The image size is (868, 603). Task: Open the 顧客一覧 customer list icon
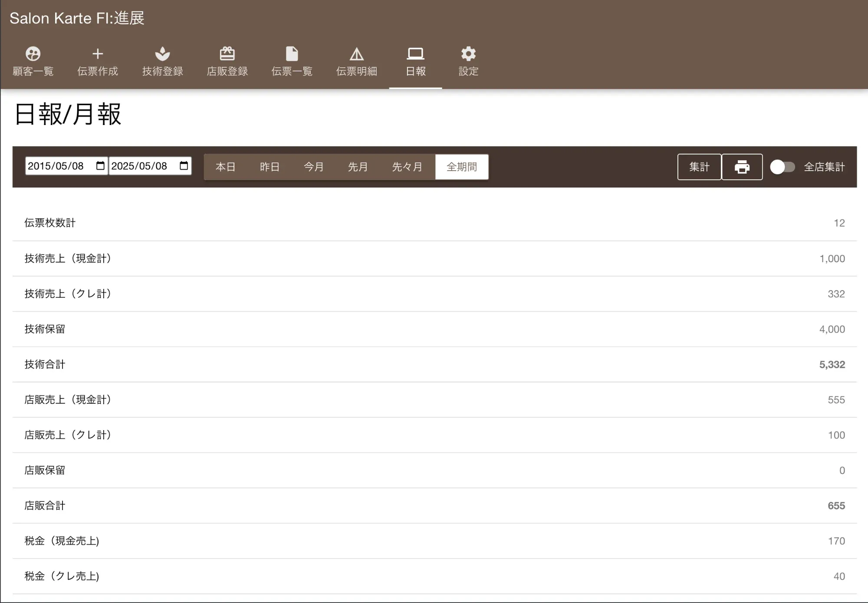33,54
